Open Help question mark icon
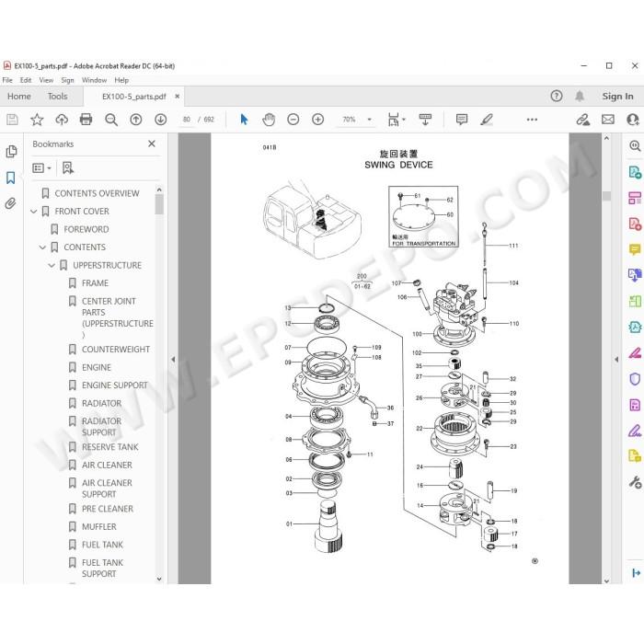The height and width of the screenshot is (644, 644). point(556,96)
